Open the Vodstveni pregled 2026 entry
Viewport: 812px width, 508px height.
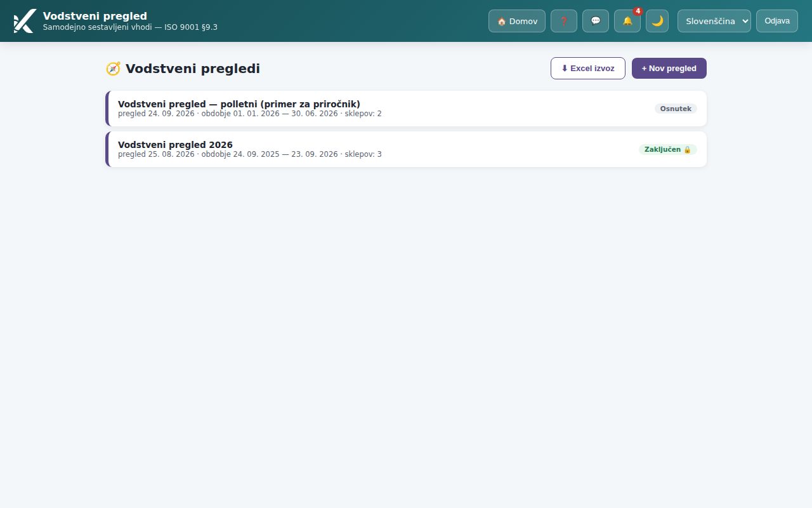(x=406, y=149)
